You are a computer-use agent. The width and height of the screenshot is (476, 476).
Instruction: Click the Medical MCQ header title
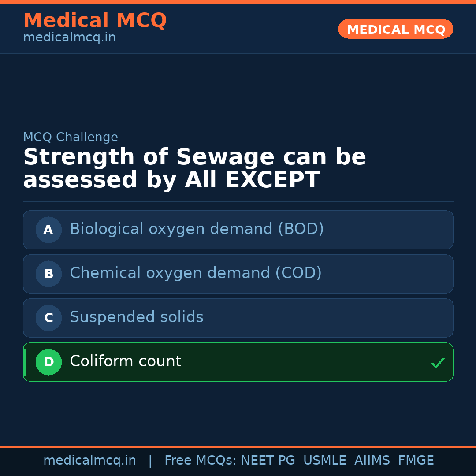pyautogui.click(x=95, y=21)
